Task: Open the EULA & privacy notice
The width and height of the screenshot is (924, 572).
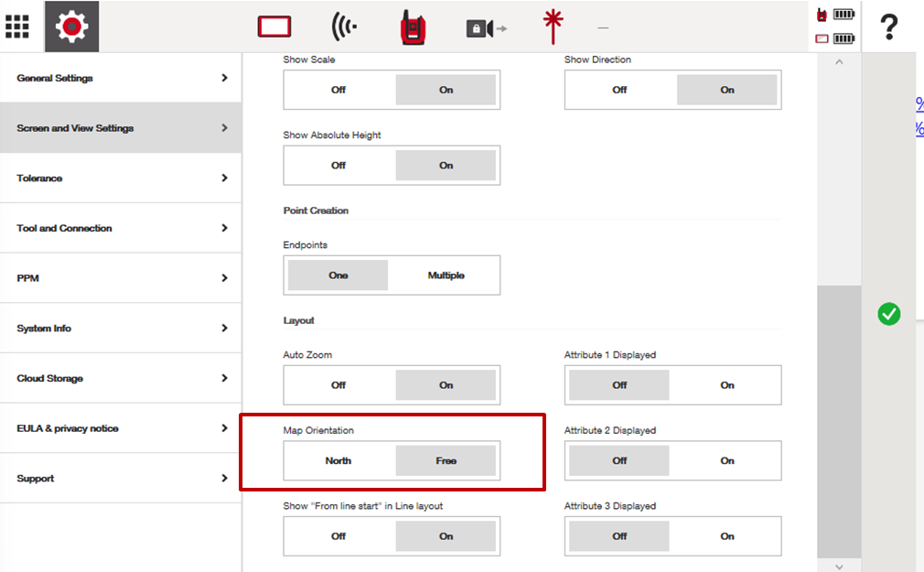Action: pos(119,427)
